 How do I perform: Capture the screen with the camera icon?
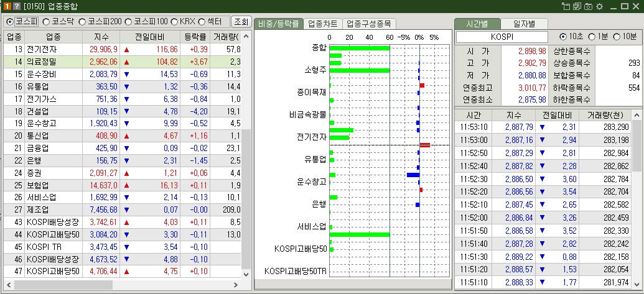click(588, 6)
